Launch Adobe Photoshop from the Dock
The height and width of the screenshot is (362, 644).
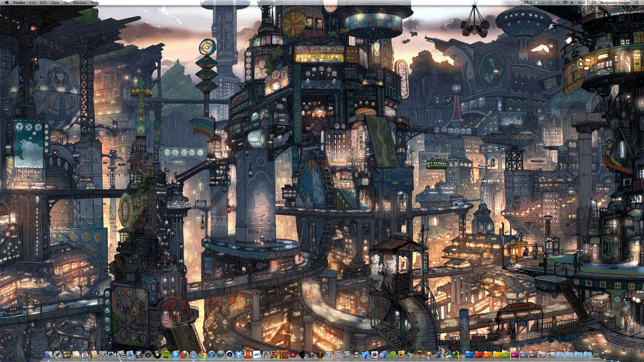(469, 354)
